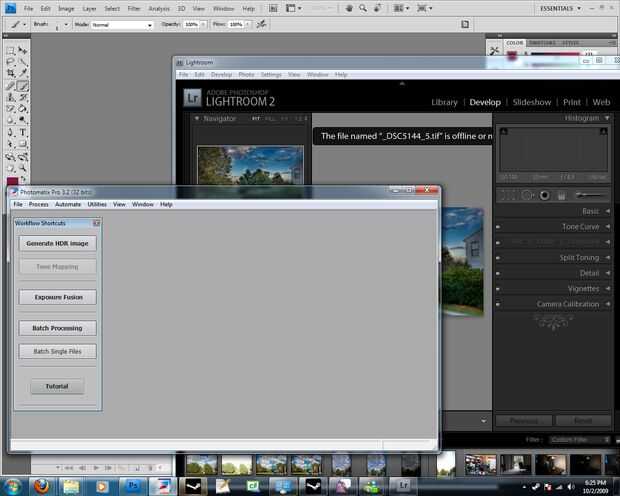620x496 pixels.
Task: Select the Rectangular Marquee tool in Photoshop
Action: (11, 51)
